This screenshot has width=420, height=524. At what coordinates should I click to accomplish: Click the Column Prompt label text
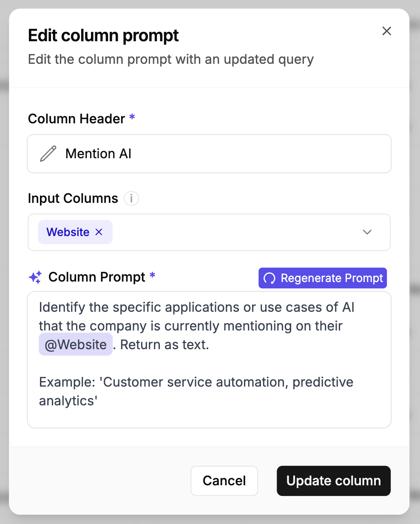97,277
